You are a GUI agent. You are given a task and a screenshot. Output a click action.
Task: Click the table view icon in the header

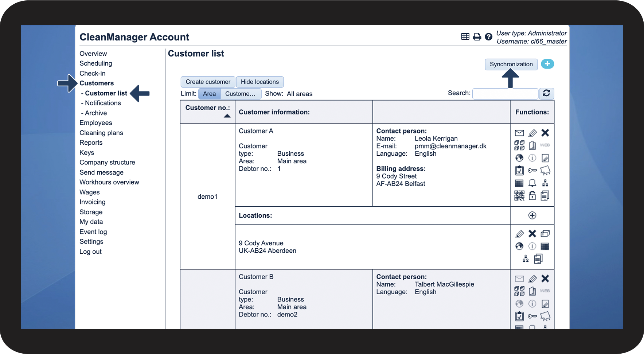coord(465,36)
